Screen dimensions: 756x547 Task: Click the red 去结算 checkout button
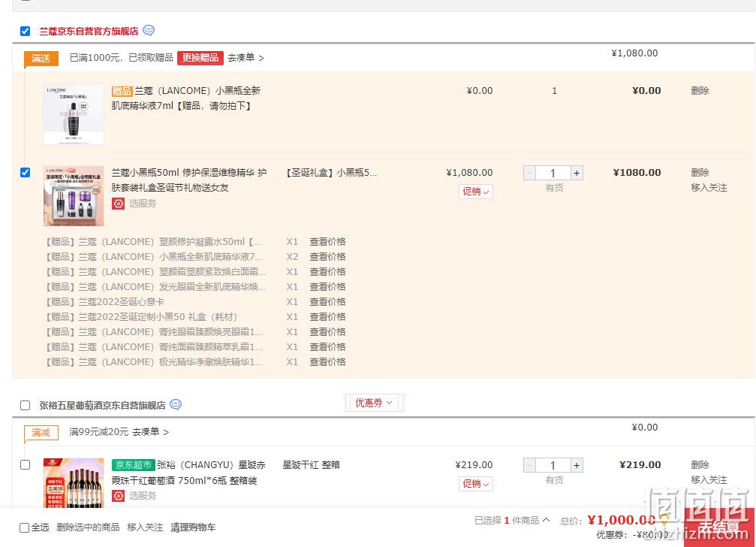tap(719, 527)
